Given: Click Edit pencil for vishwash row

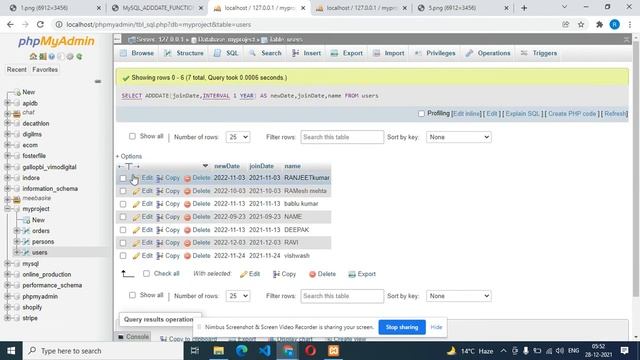Looking at the screenshot, I should [136, 256].
